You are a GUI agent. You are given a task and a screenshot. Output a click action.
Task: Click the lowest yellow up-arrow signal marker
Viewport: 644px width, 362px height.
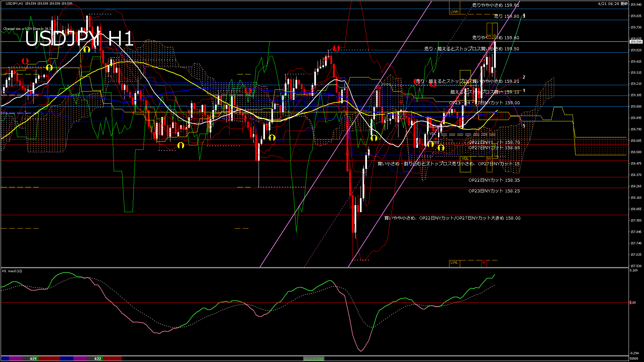click(441, 148)
